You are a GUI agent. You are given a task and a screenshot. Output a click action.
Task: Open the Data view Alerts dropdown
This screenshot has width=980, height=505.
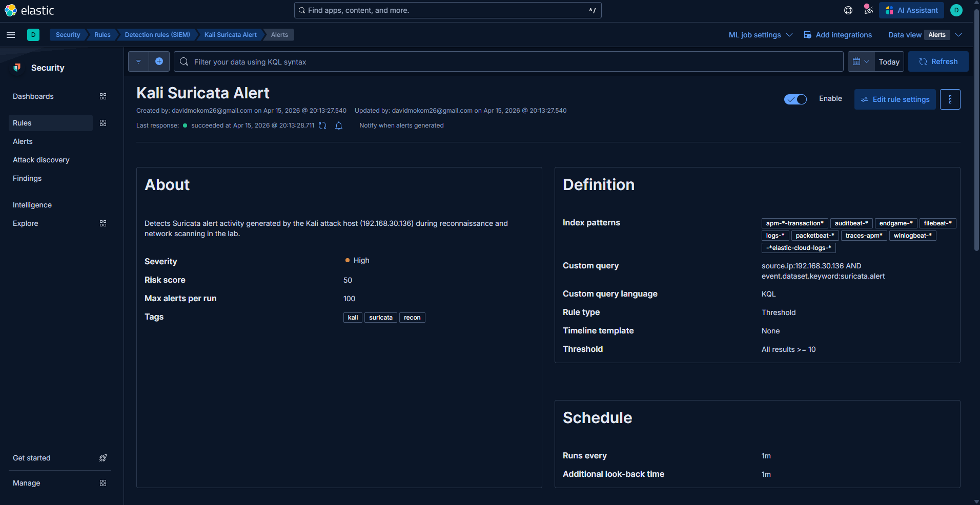tap(944, 35)
